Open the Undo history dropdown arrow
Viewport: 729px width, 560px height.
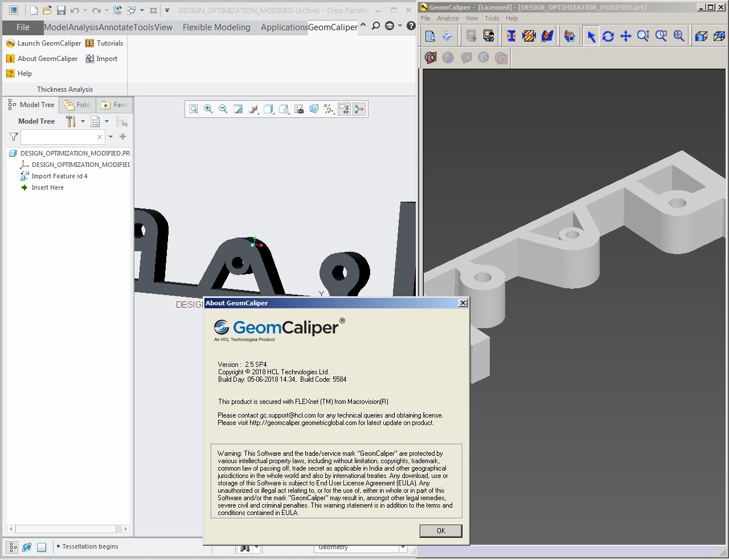click(85, 10)
